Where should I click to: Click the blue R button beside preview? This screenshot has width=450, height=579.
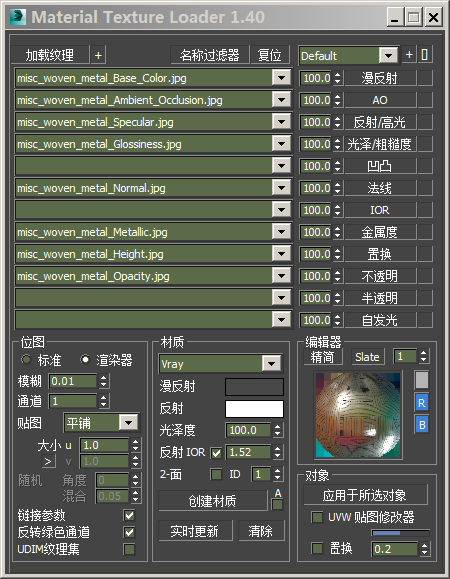point(422,403)
